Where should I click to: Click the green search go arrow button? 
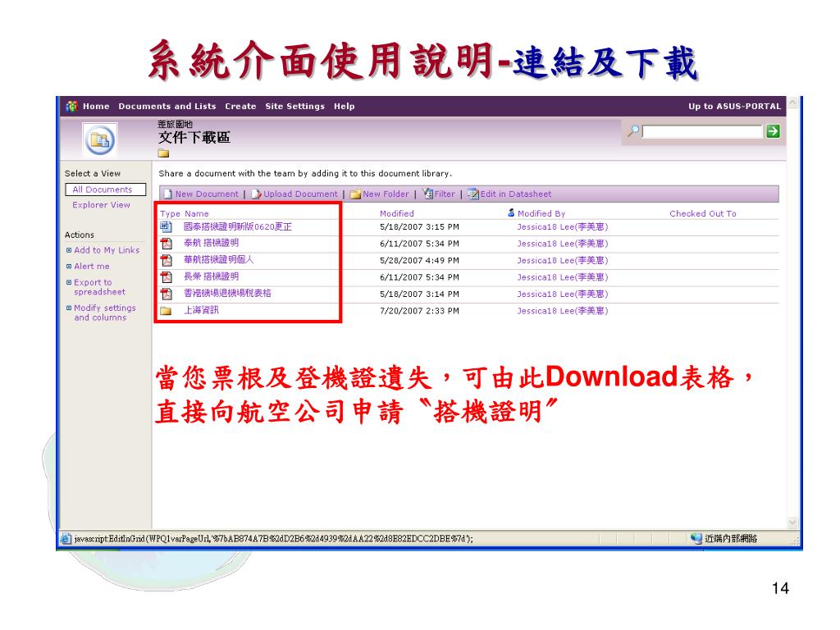(x=773, y=131)
